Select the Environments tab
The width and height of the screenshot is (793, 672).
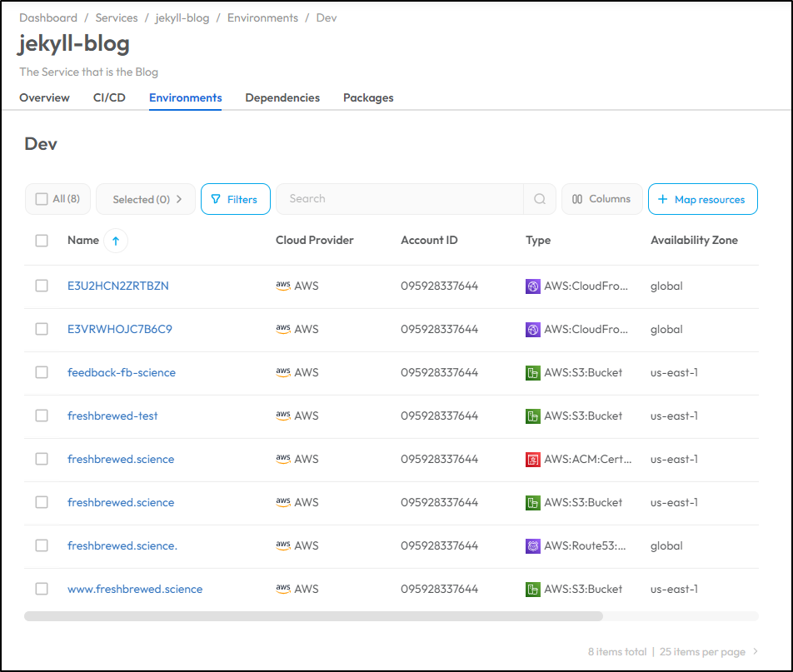[185, 97]
